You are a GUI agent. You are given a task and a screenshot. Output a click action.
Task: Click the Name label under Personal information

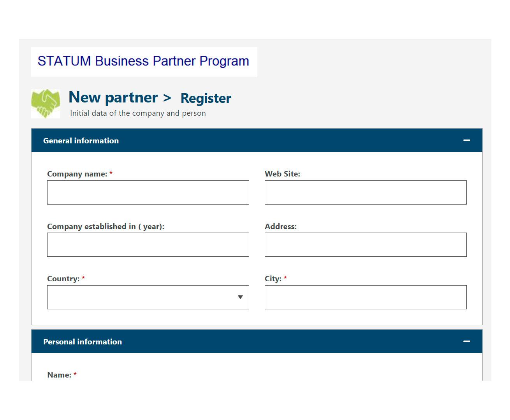coord(59,375)
